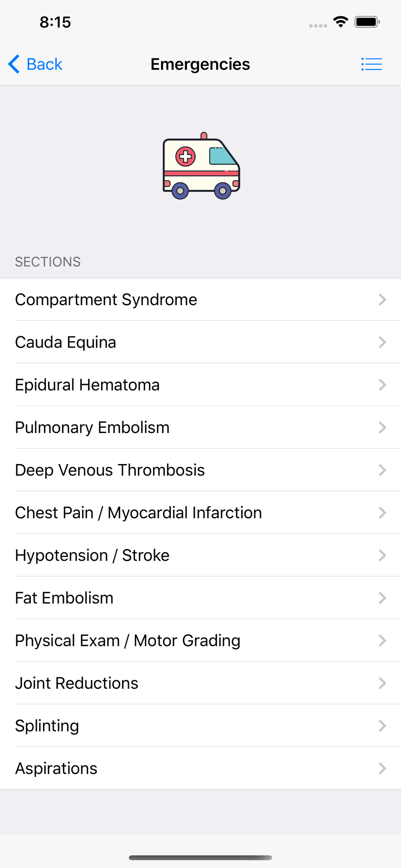This screenshot has width=401, height=868.
Task: Tap the ambulance illustration
Action: click(201, 166)
